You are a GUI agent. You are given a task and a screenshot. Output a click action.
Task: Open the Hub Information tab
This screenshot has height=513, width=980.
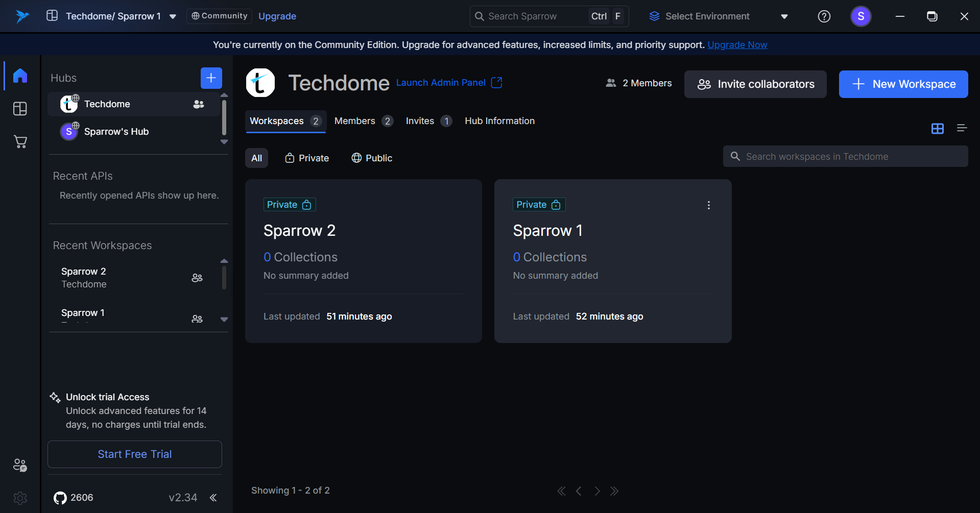coord(499,121)
